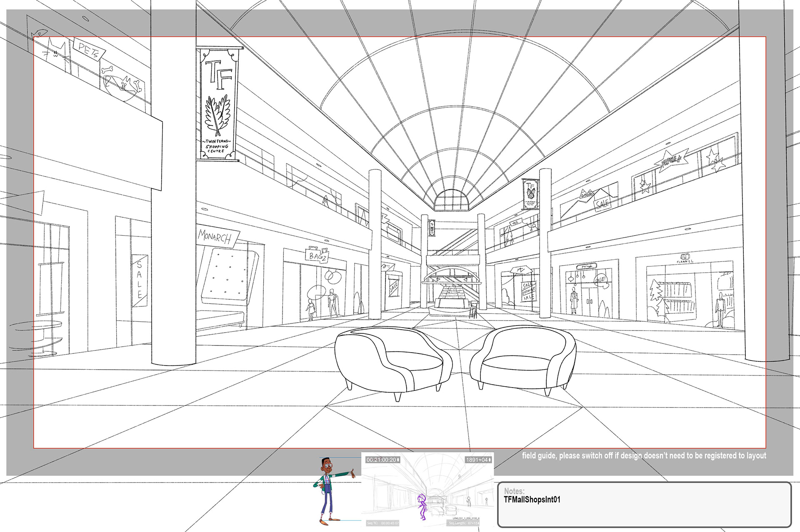Click the Seq TC timecode label

382,523
